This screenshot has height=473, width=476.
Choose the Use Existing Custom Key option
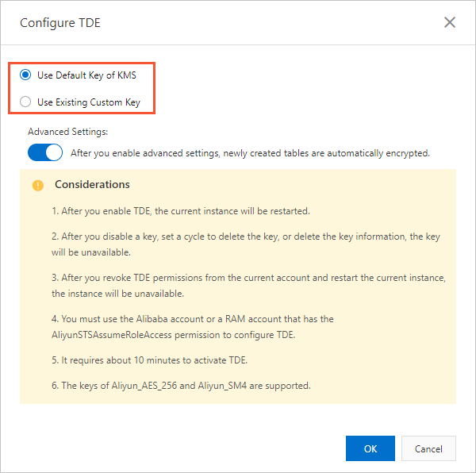(25, 102)
